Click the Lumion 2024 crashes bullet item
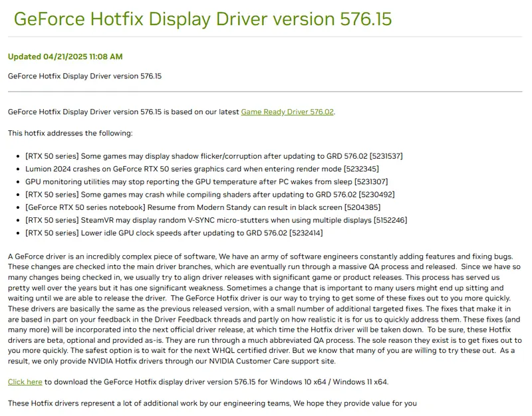This screenshot has height=416, width=532. 202,169
